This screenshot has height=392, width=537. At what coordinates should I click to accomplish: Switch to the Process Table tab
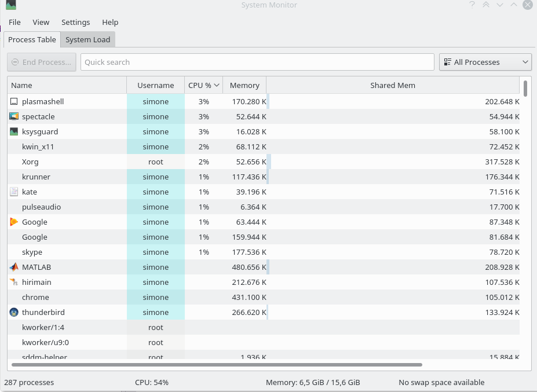pos(32,39)
